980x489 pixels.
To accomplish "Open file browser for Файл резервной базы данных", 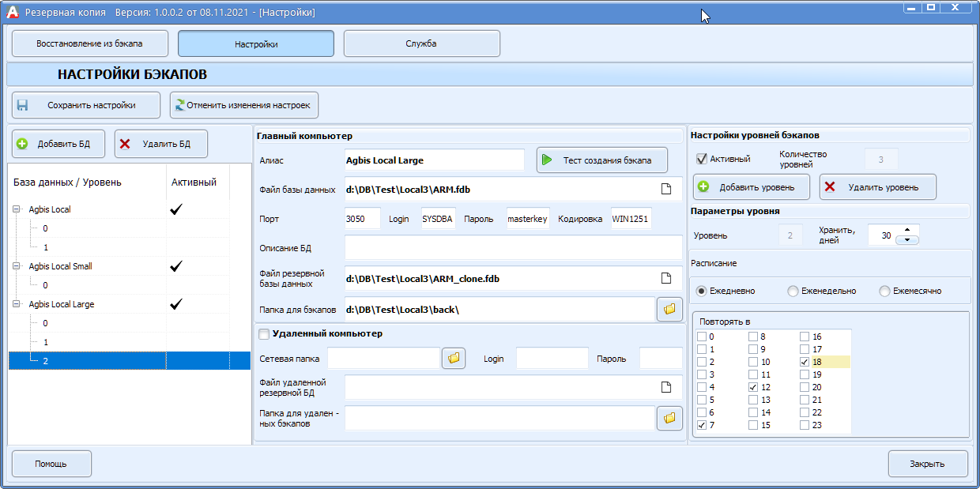I will click(666, 278).
